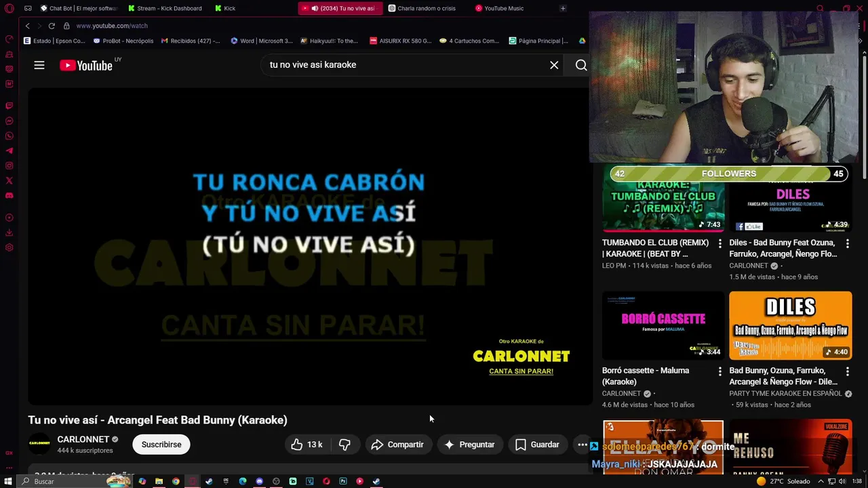Select the Tu no vive así tab
868x488 pixels.
click(339, 8)
